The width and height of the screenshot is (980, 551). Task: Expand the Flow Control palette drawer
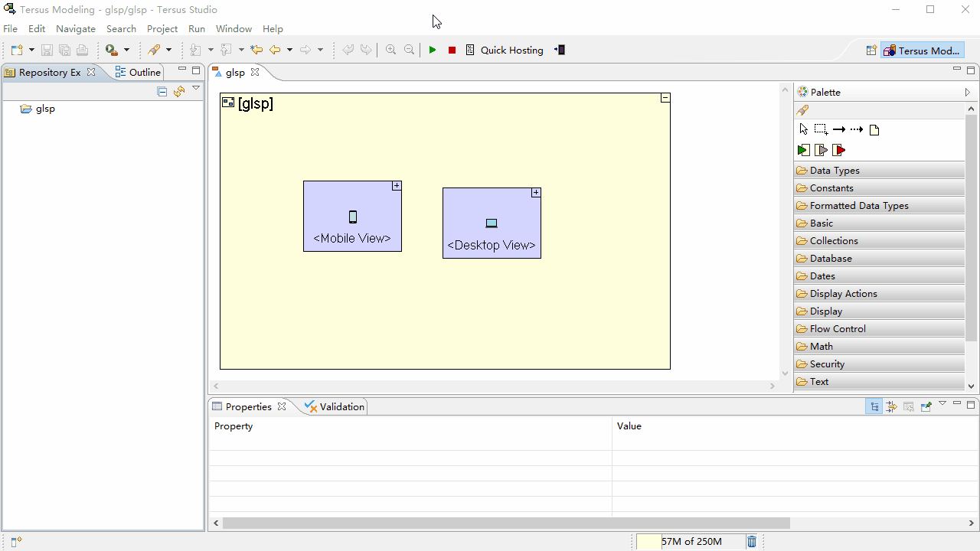pos(880,328)
